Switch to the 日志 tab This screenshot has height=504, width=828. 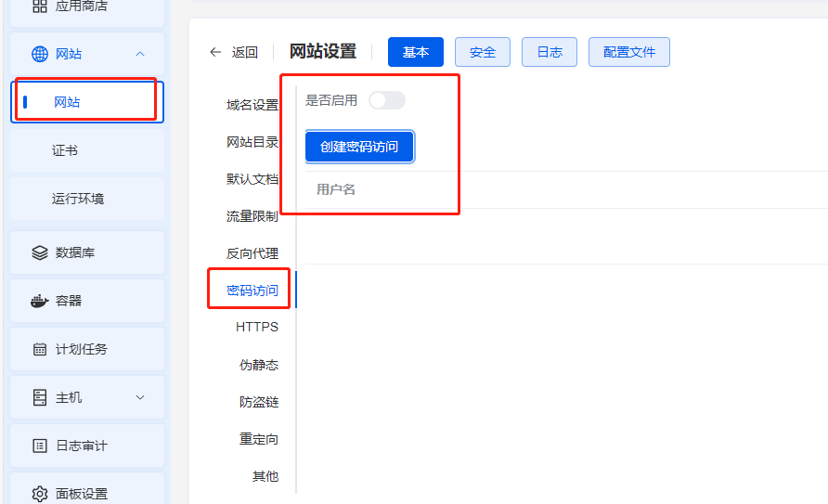pyautogui.click(x=550, y=52)
